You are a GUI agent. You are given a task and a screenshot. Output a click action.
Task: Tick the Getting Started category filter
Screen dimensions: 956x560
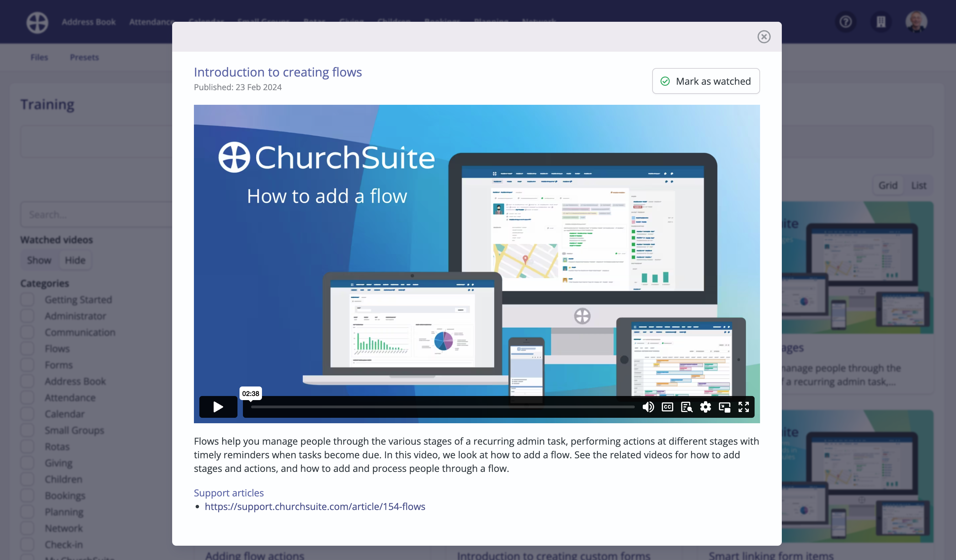[x=27, y=299]
